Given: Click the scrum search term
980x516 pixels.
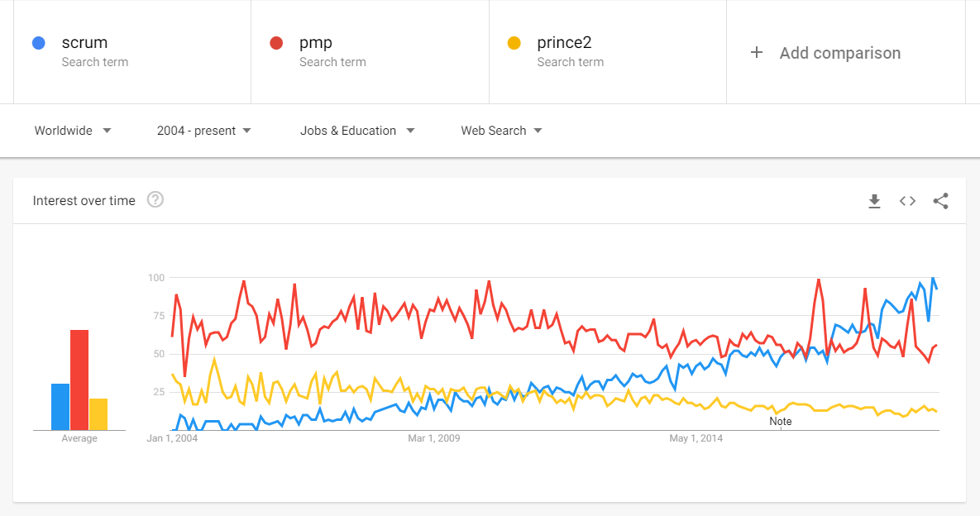Looking at the screenshot, I should coord(84,43).
